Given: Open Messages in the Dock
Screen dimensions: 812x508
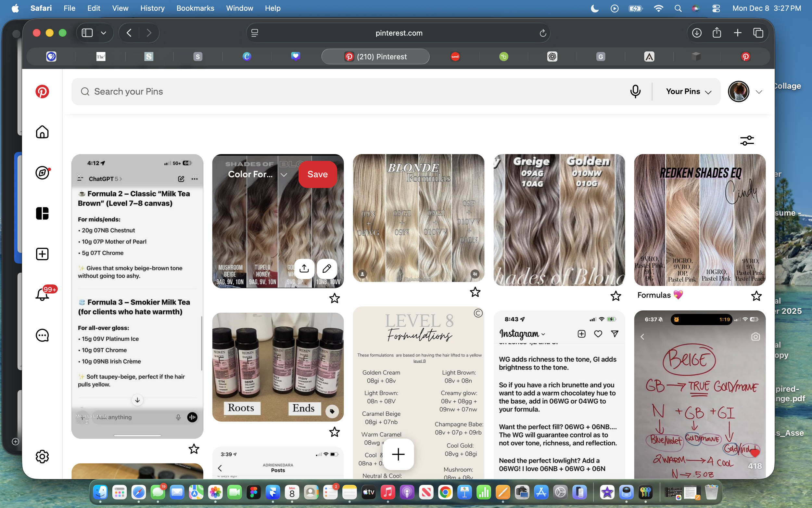Looking at the screenshot, I should click(158, 492).
